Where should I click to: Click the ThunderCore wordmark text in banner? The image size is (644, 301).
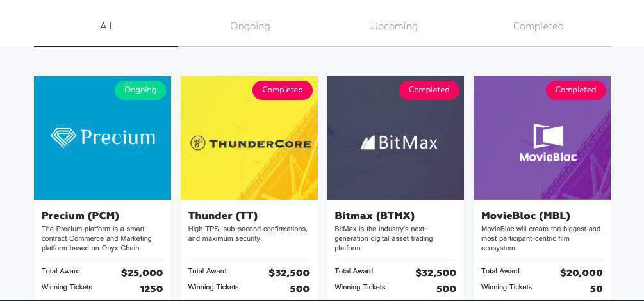(259, 143)
